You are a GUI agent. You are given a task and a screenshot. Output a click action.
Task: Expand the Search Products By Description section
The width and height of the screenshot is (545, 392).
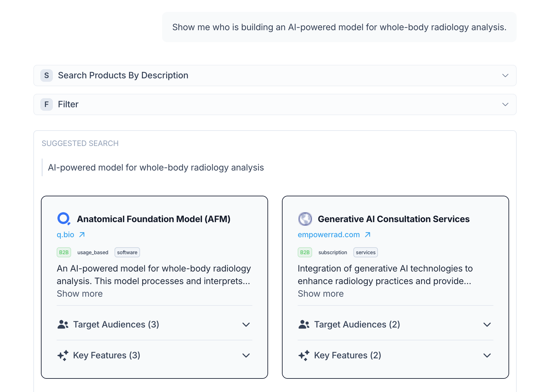(505, 76)
